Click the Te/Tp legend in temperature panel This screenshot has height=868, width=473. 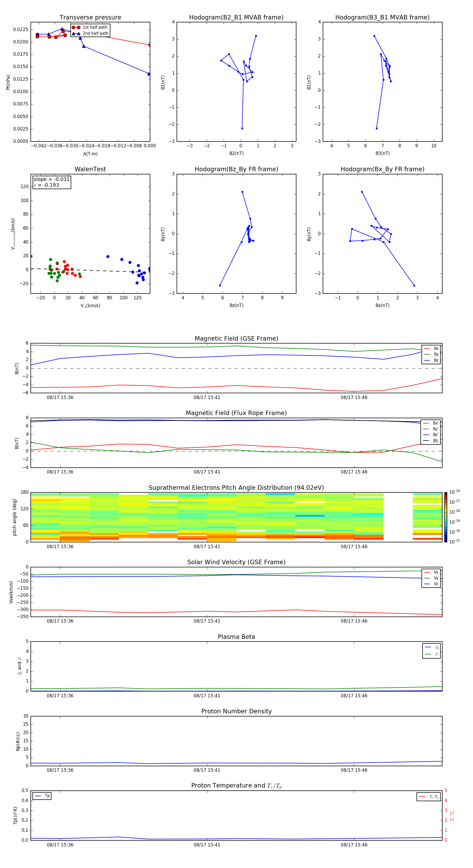point(429,796)
